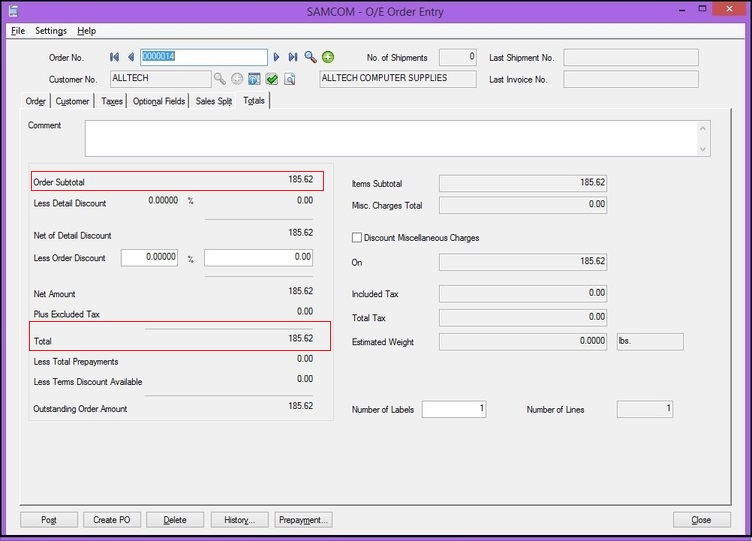Click the Less Order Discount amount field
752x541 pixels.
(x=258, y=258)
